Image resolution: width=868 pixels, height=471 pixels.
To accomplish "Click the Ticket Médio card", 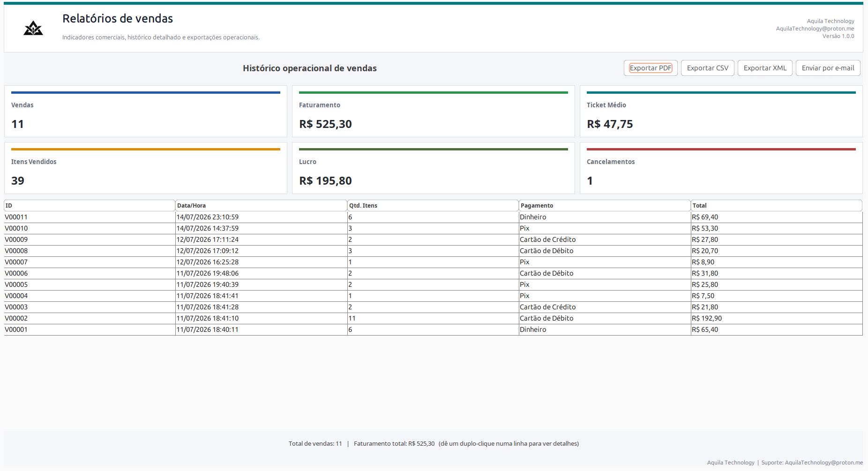I will 721,112.
